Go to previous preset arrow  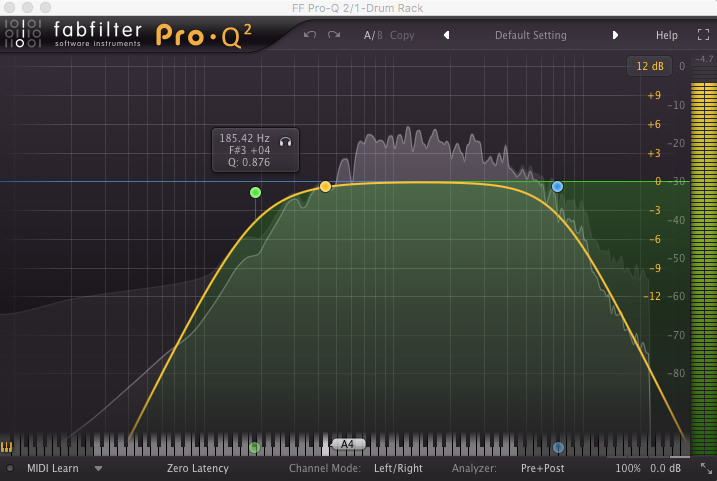446,35
